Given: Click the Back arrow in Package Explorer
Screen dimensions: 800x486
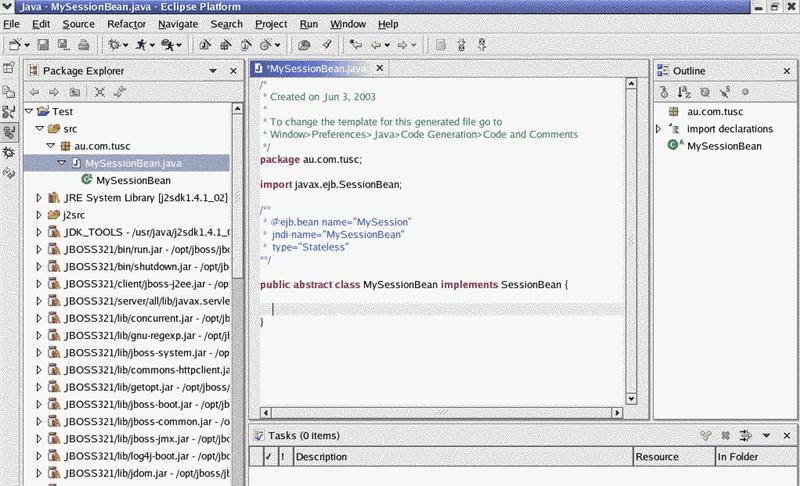Looking at the screenshot, I should [33, 92].
